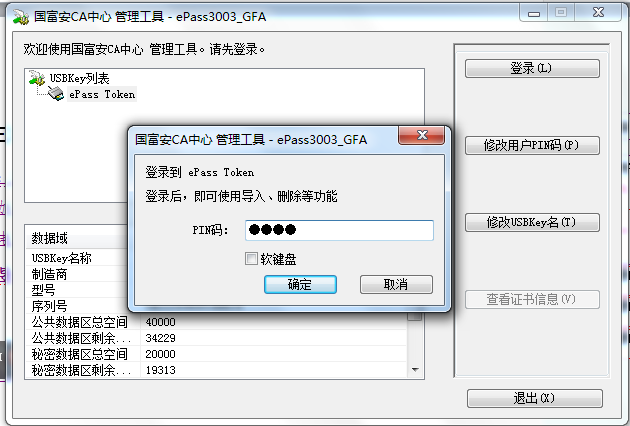Select the ePass Token USB device icon
The height and width of the screenshot is (426, 630).
click(x=56, y=94)
